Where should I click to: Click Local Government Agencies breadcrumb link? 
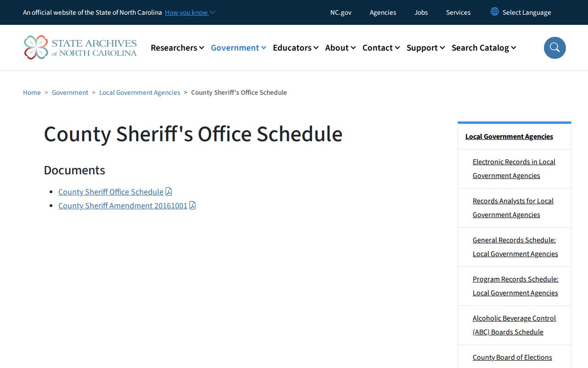coord(140,92)
